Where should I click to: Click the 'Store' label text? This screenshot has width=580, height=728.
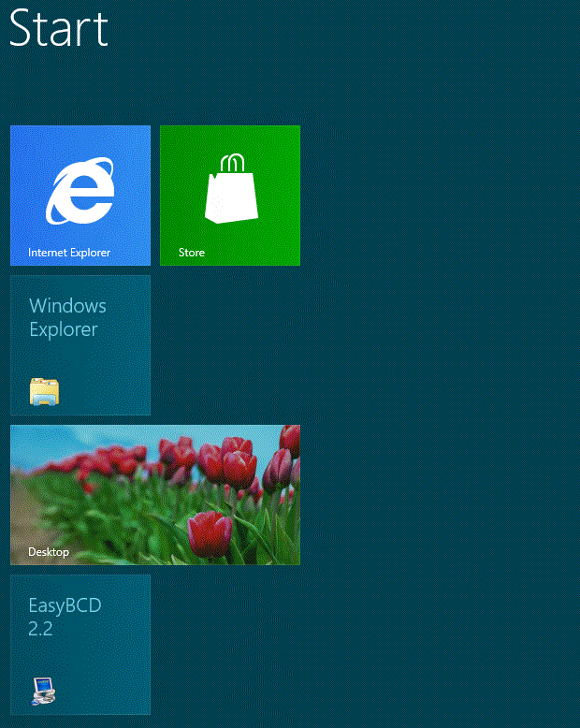192,253
